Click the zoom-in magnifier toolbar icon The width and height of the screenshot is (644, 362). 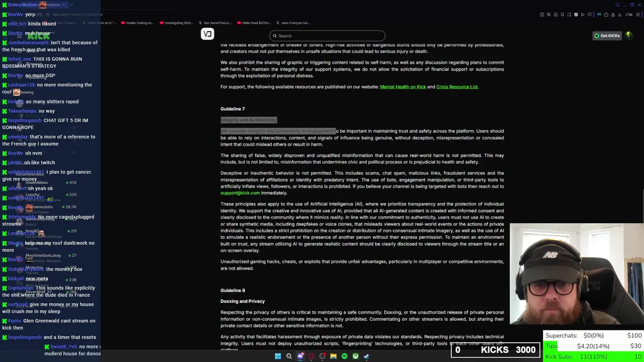[x=549, y=15]
